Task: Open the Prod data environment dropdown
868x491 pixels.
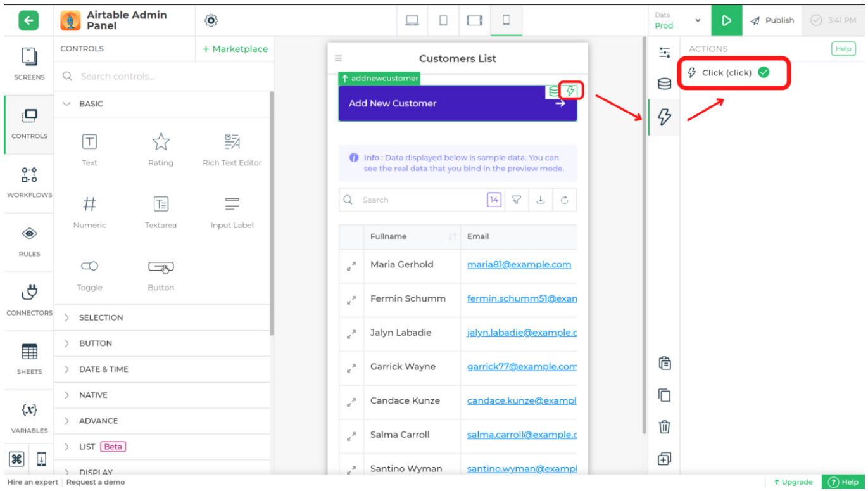Action: point(677,20)
